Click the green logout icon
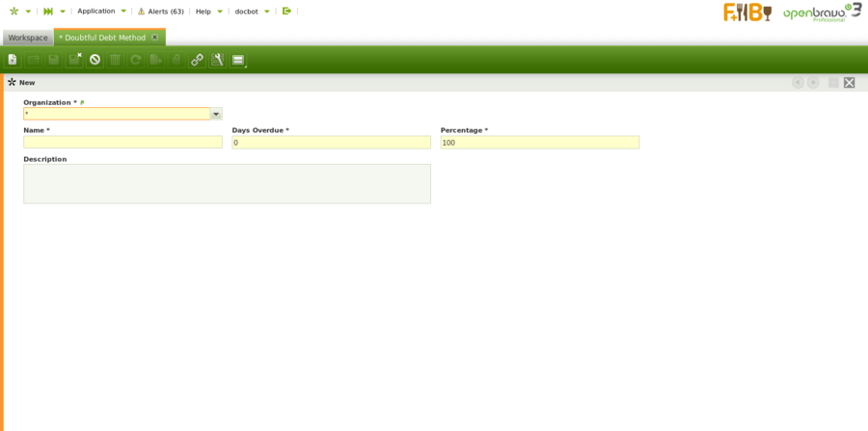 coord(286,12)
